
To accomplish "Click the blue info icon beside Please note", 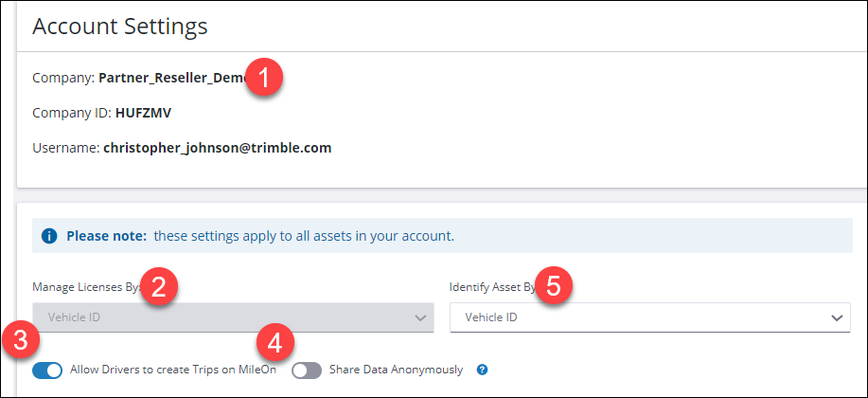I will point(49,235).
